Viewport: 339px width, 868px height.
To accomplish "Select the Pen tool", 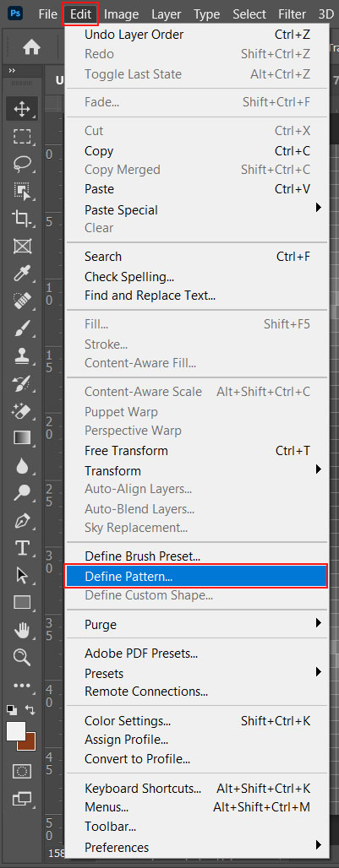I will [22, 520].
